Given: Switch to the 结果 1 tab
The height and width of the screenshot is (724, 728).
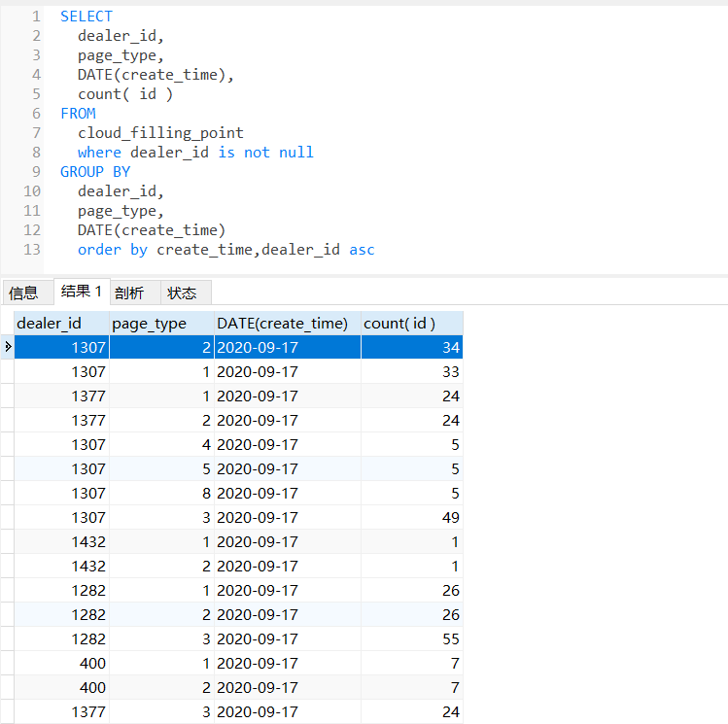Looking at the screenshot, I should tap(82, 292).
